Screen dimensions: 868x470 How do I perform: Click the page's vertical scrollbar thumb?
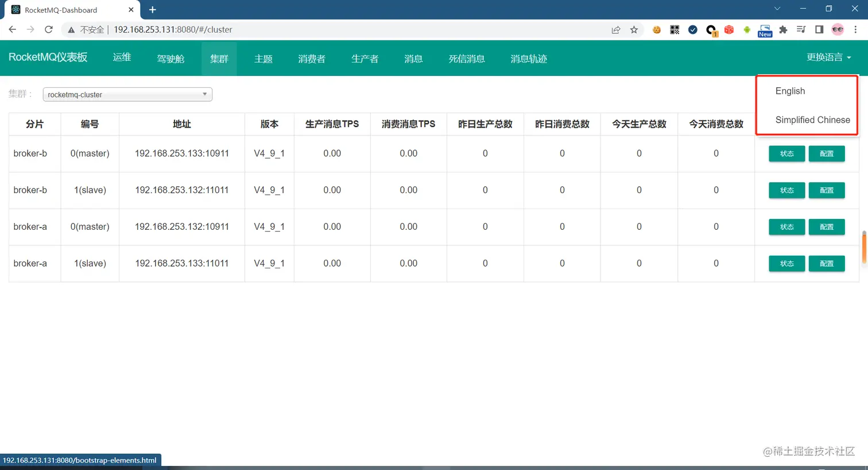pos(864,248)
